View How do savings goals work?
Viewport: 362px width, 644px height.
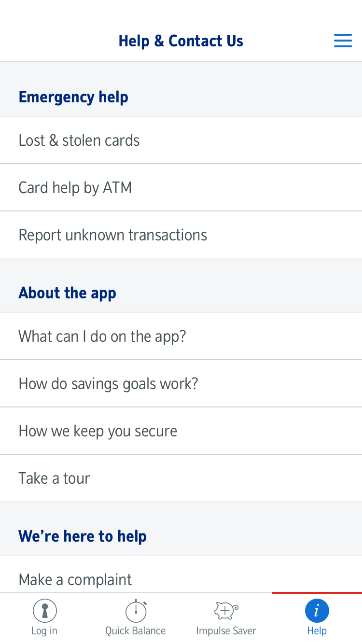pos(109,384)
